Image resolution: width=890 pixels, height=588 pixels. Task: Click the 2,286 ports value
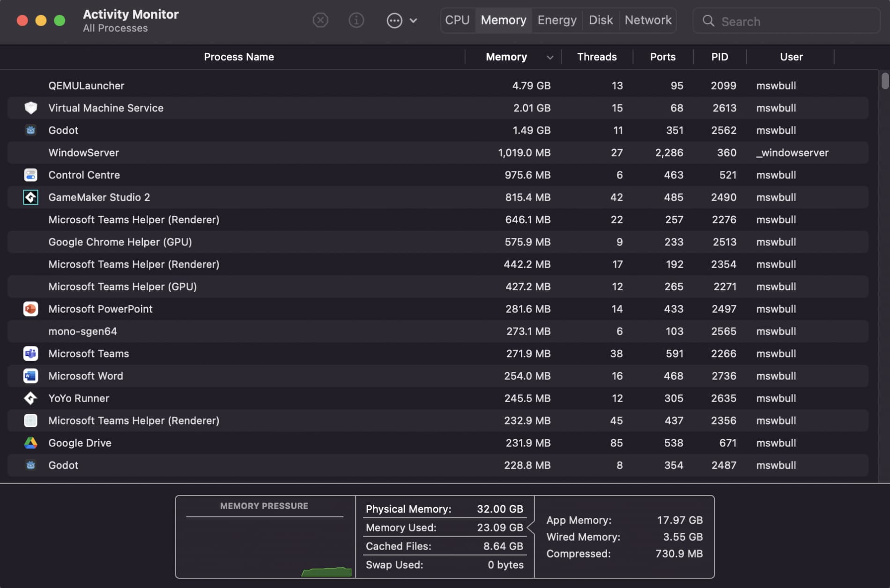(x=668, y=153)
